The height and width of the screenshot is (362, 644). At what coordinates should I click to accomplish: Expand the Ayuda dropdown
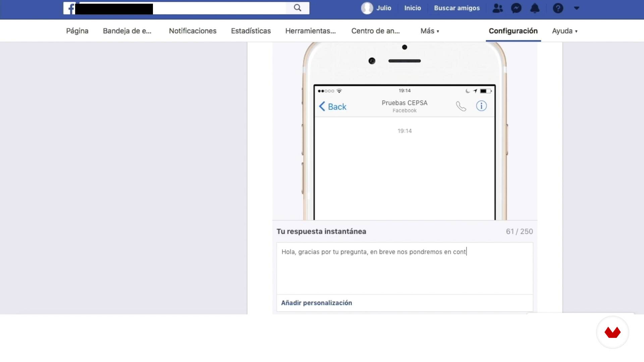(565, 31)
